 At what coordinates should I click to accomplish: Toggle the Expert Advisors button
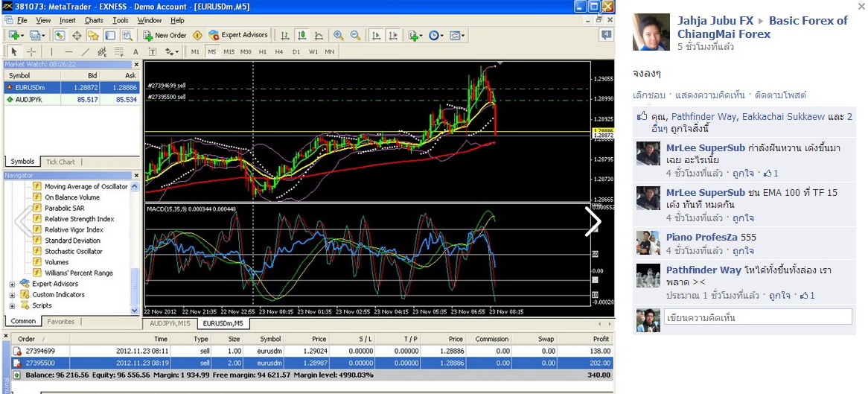(238, 35)
